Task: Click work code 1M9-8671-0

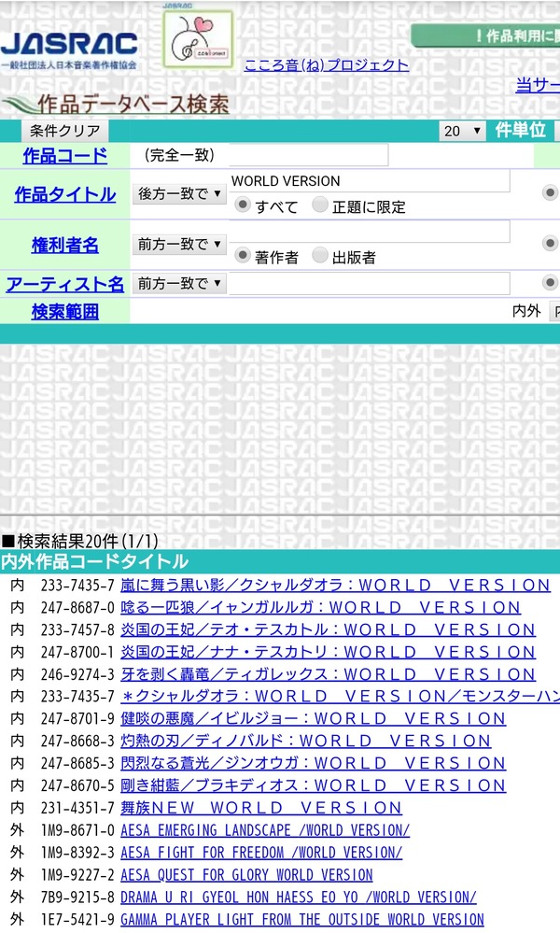Action: (77, 830)
